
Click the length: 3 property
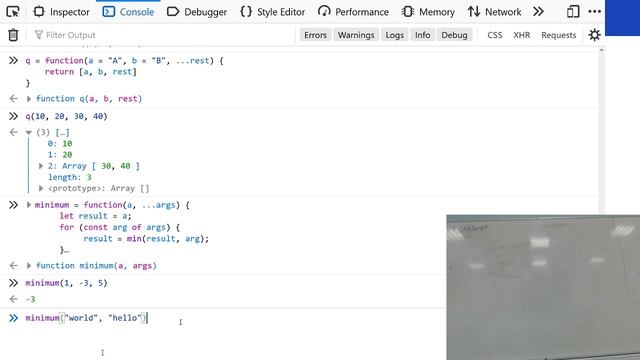69,177
